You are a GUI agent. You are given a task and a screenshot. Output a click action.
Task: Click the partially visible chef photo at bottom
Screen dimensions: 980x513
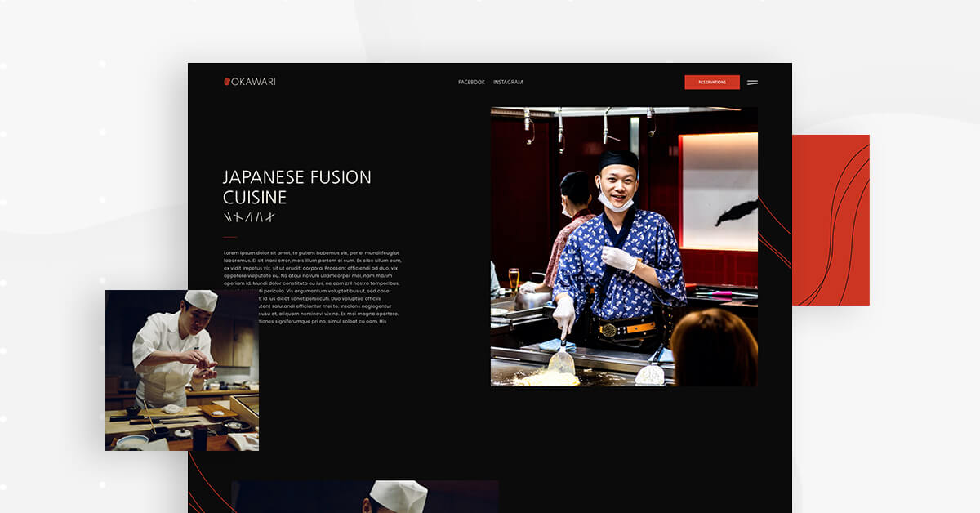point(365,497)
